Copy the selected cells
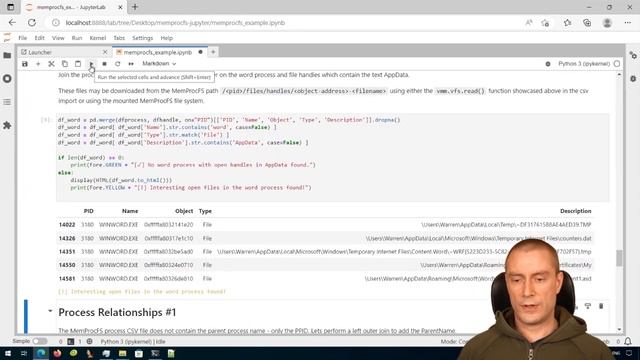This screenshot has height=360, width=640. [x=65, y=64]
